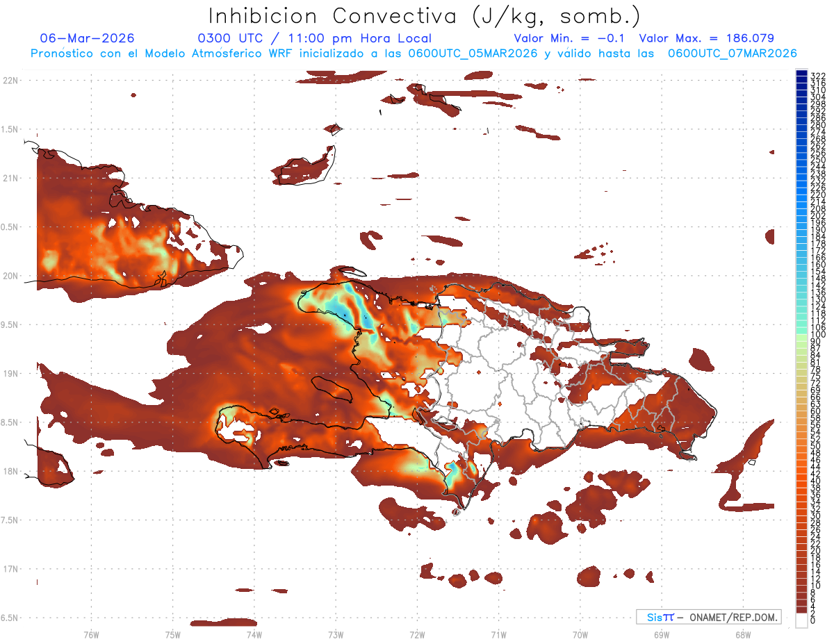
Task: Click the '18N' latitude label
Action: (10, 471)
